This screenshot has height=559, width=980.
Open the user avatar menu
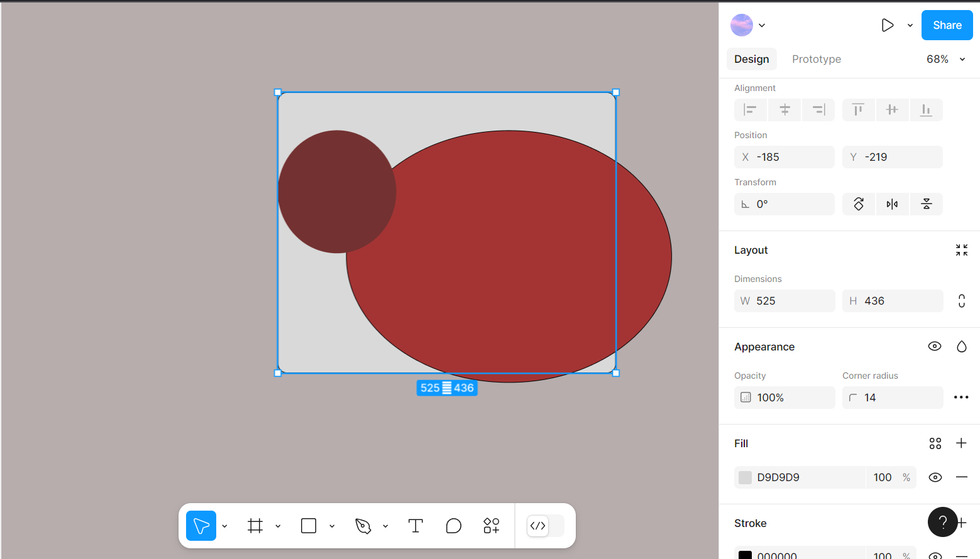tap(747, 25)
